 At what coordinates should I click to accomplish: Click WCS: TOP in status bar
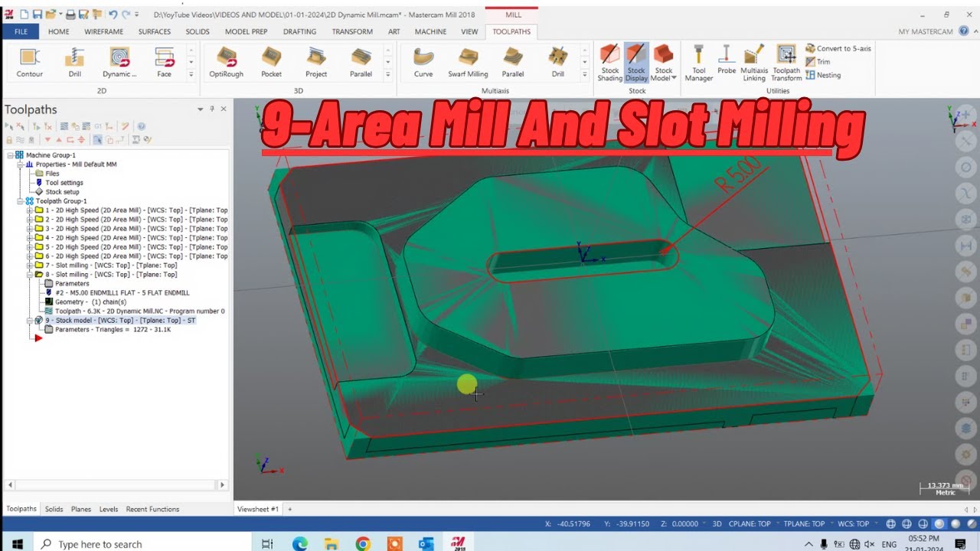tap(853, 524)
